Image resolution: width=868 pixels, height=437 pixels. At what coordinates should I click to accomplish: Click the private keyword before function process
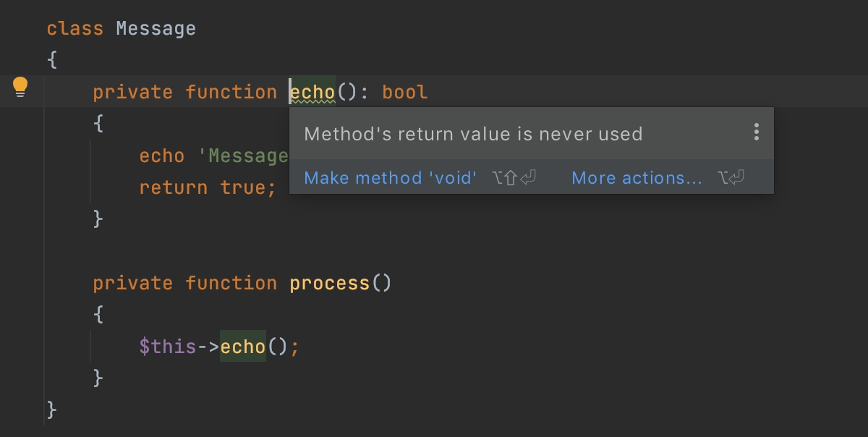tap(133, 283)
